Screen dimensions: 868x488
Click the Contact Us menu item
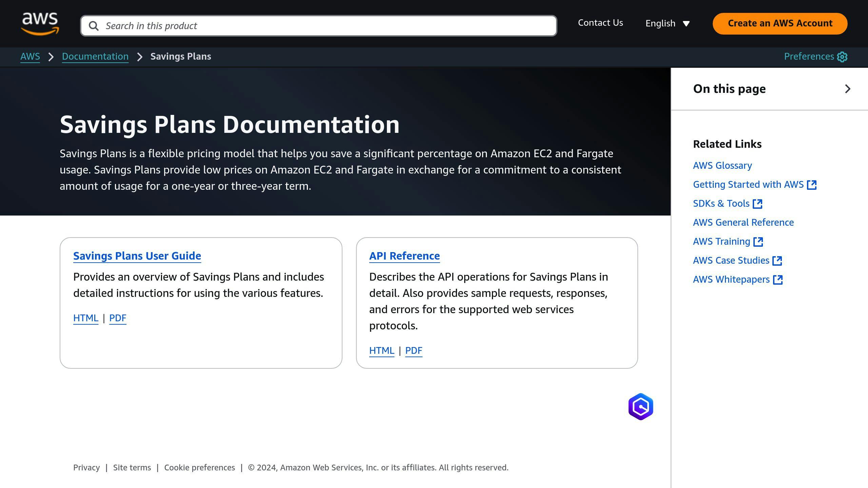[x=600, y=23]
